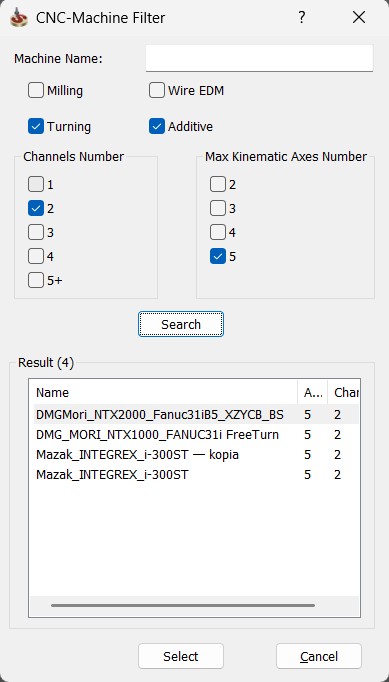Screen dimensions: 389x682
Task: Click the Cancel button
Action: pos(319,656)
